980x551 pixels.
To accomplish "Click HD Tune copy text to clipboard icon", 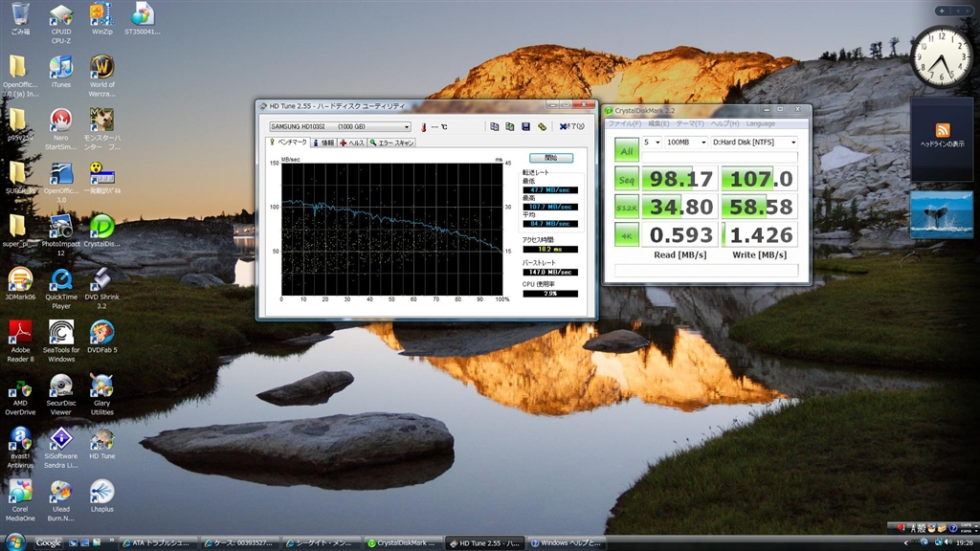I will click(495, 127).
